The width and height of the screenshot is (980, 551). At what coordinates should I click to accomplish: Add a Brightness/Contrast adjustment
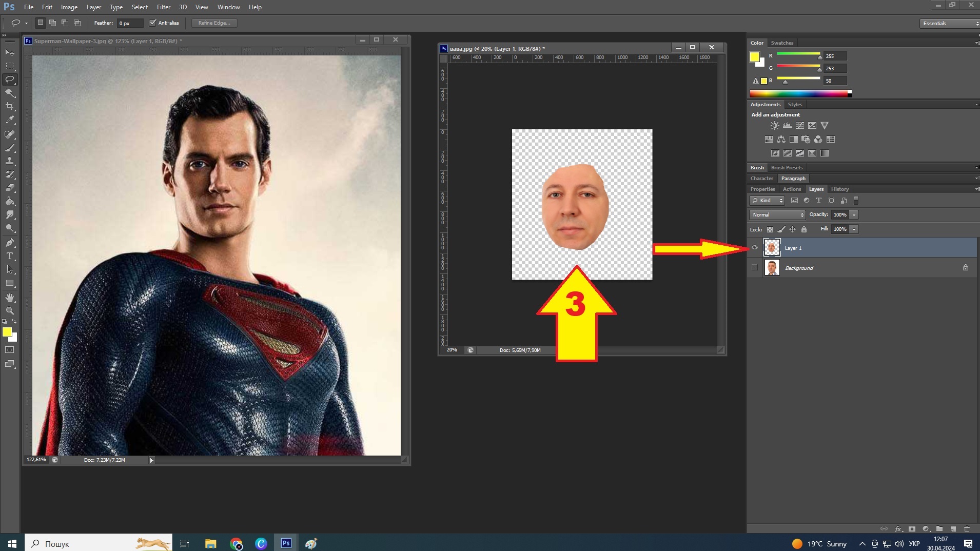click(x=775, y=126)
